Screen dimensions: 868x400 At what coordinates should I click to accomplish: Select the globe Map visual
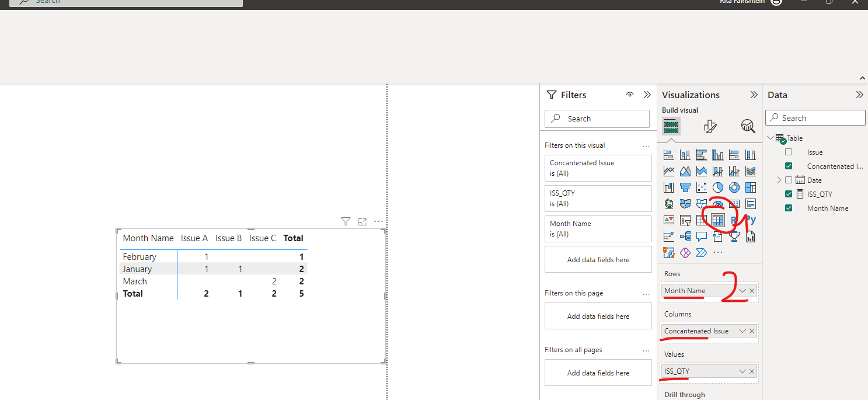669,204
